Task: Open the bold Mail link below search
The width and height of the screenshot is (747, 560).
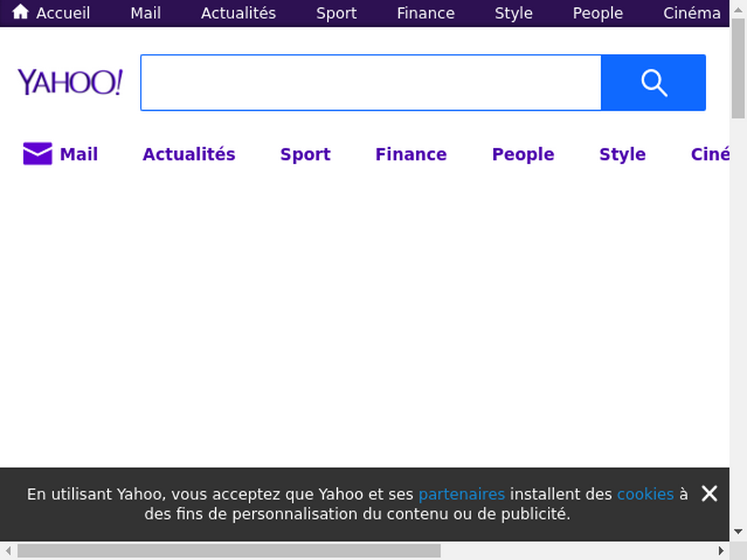Action: (79, 155)
